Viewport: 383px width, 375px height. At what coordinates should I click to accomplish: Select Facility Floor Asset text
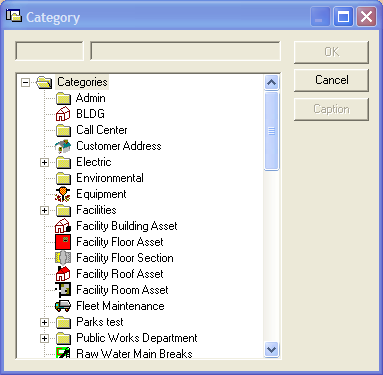point(120,242)
